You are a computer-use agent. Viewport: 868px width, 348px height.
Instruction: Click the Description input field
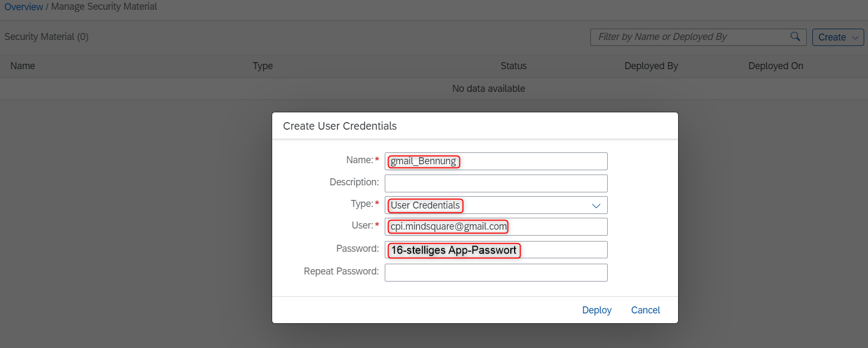tap(496, 183)
